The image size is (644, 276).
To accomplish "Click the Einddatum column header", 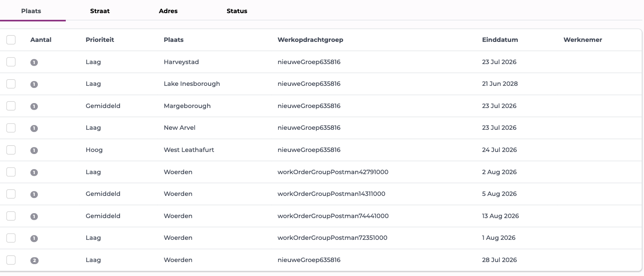I will [500, 40].
